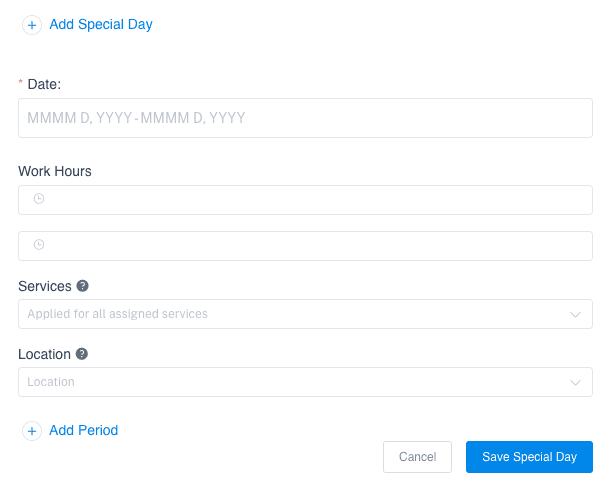
Task: Click clock icon in first Work Hours field
Action: click(39, 199)
